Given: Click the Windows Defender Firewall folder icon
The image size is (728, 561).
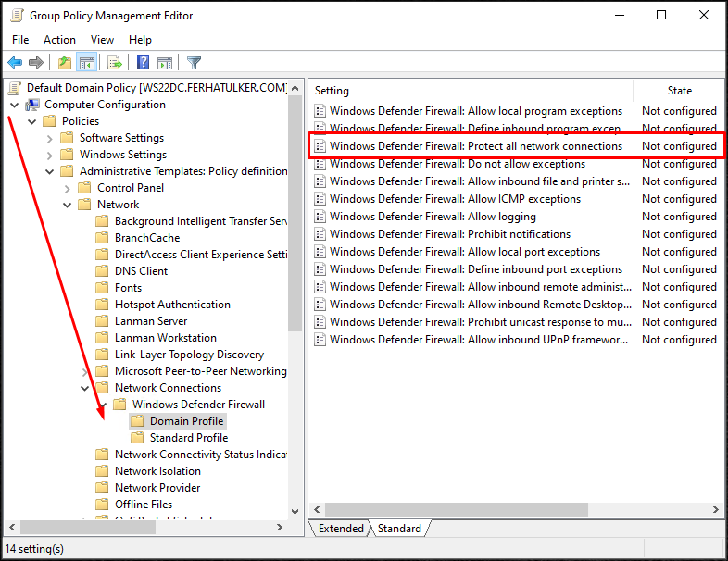Looking at the screenshot, I should (119, 405).
